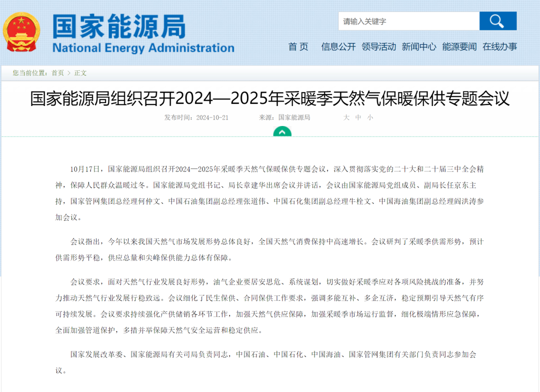Click the 国家能源局 site title text
Image resolution: width=540 pixels, height=392 pixels.
coord(119,26)
